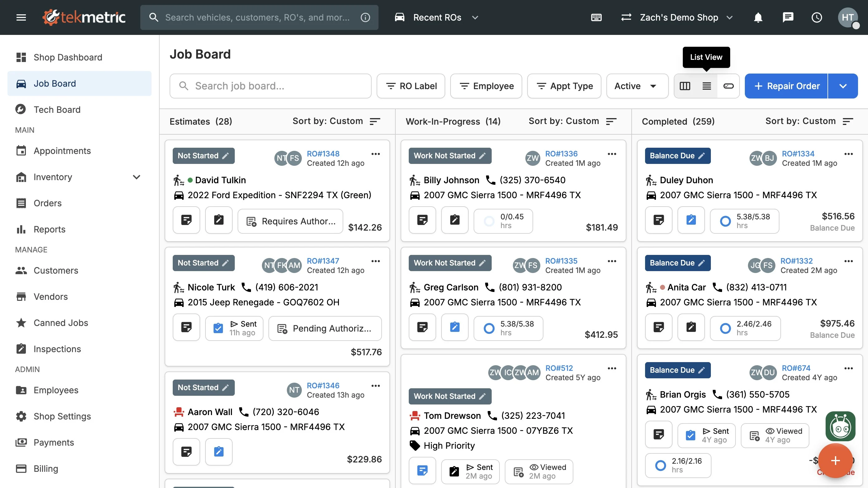The image size is (868, 488).
Task: Switch to compact card view toggle
Action: pos(729,86)
